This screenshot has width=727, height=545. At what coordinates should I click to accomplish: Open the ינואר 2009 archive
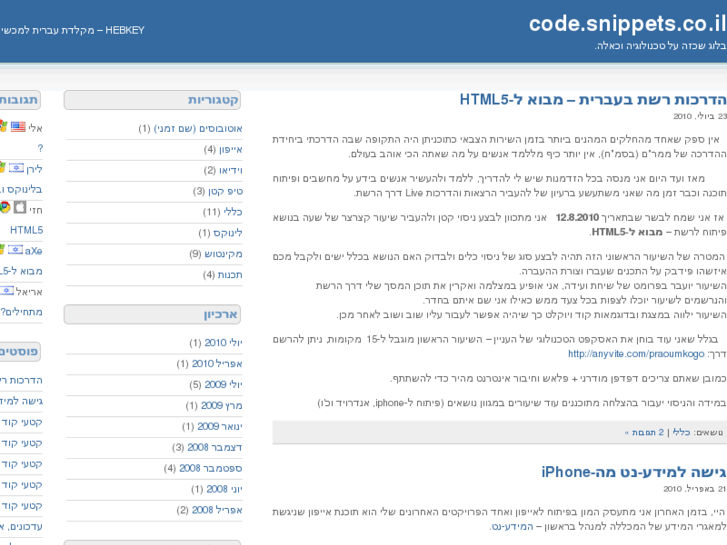tap(220, 426)
